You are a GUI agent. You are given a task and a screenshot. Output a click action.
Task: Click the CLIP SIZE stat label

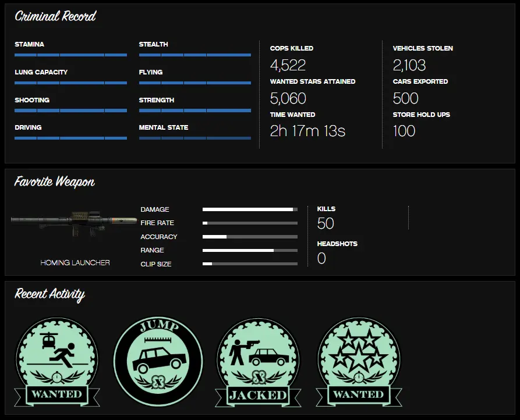coord(156,264)
